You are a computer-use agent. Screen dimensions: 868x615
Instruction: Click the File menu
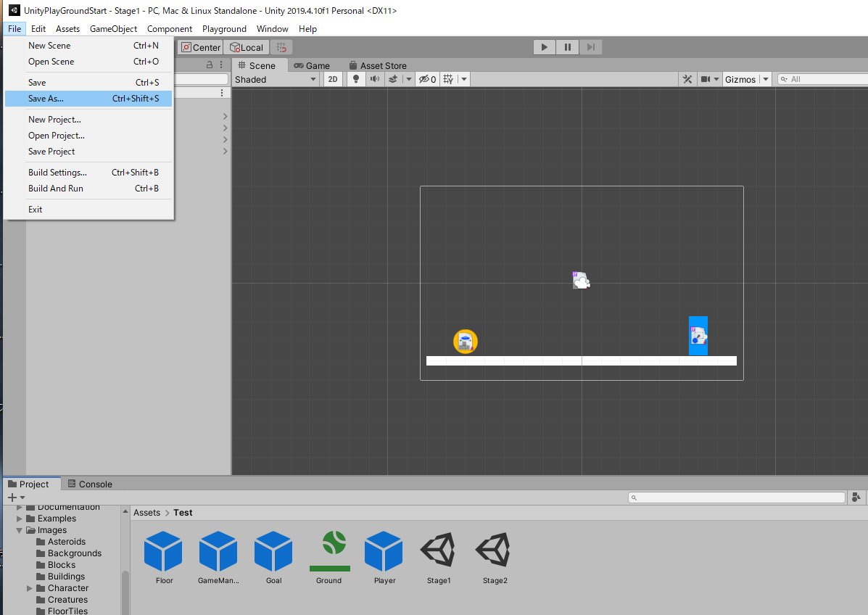15,29
